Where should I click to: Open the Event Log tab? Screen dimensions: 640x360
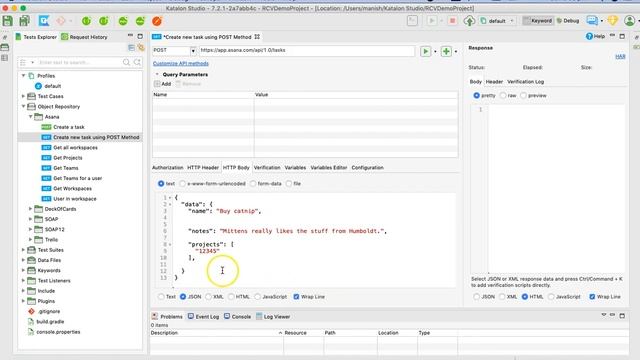click(x=203, y=317)
